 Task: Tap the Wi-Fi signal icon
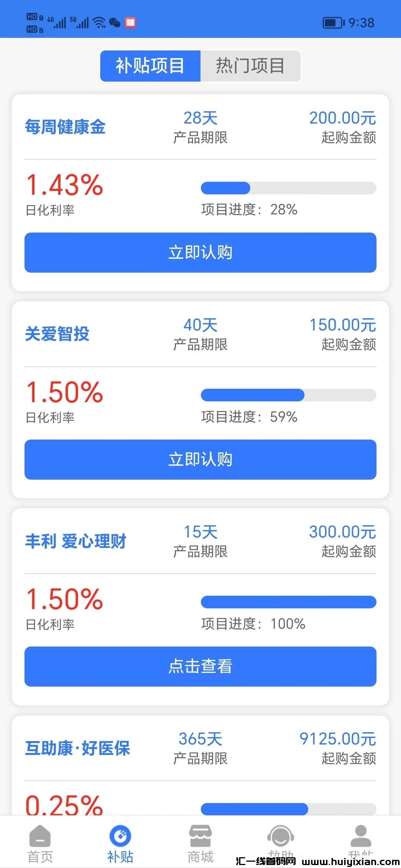click(x=99, y=23)
